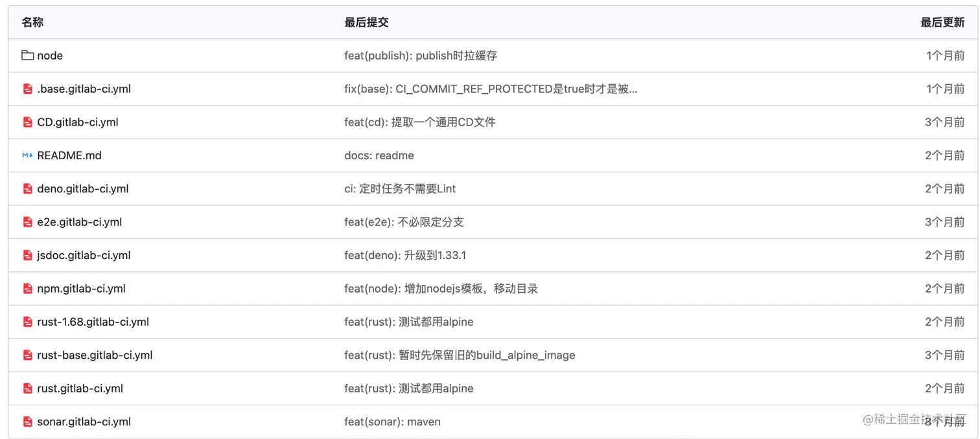The height and width of the screenshot is (439, 980).
Task: Click '2个月前' in the rust.gitlab-ci.yml row
Action: (945, 388)
